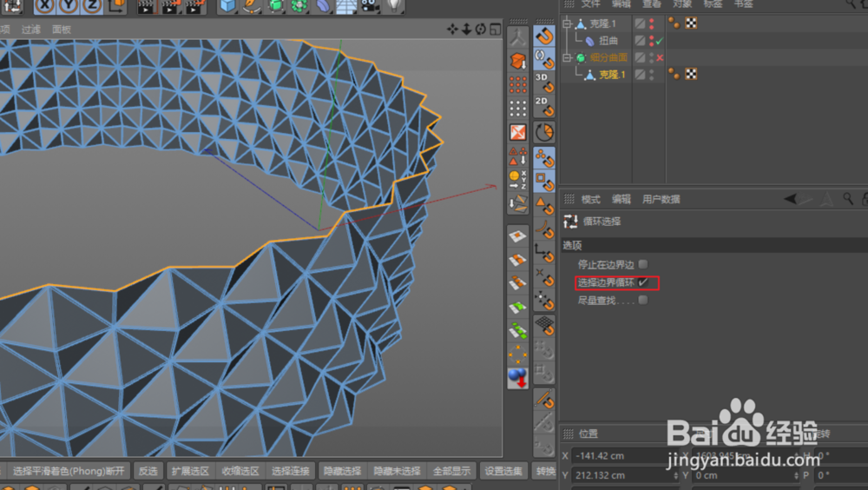The image size is (868, 490).
Task: Click the axis XYZ lock icon
Action: [x=517, y=180]
